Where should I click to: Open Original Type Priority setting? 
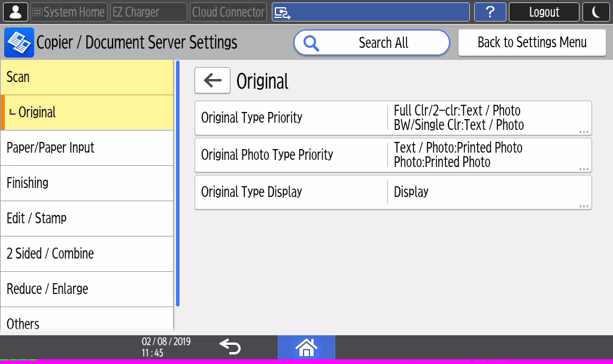tap(393, 118)
